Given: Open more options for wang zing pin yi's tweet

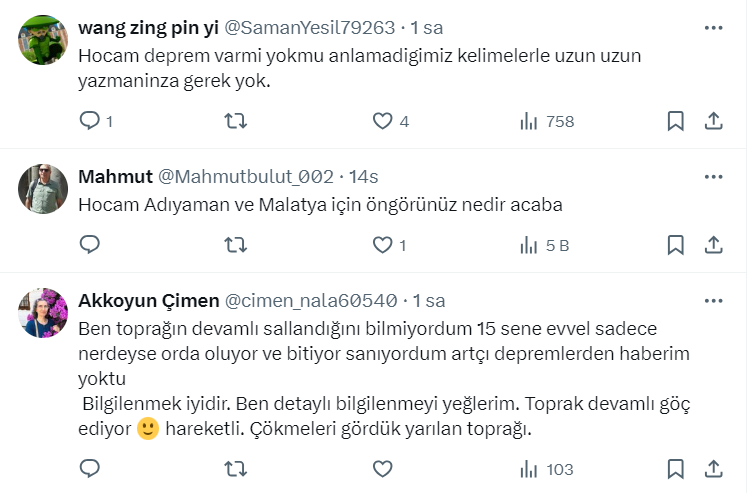Looking at the screenshot, I should coord(713,27).
